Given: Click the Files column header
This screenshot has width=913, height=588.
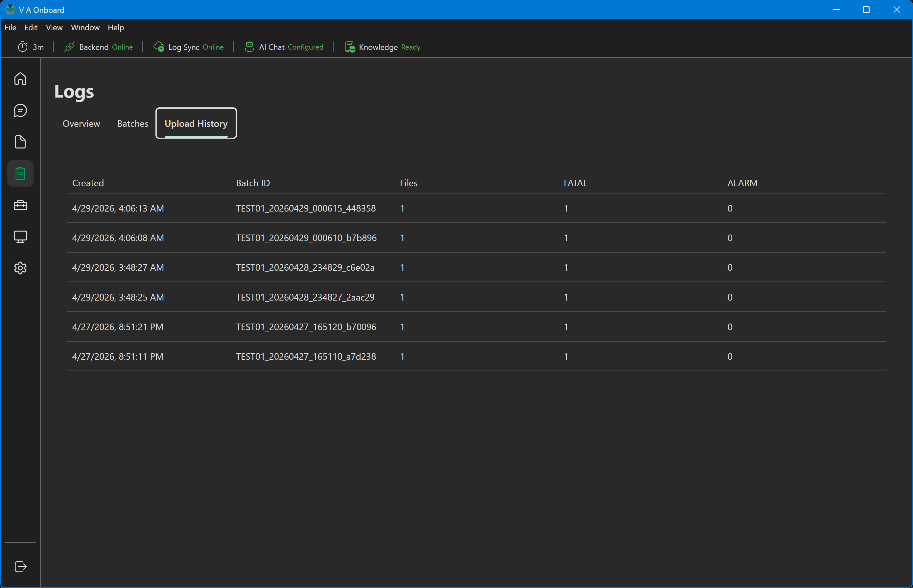Looking at the screenshot, I should click(x=409, y=183).
